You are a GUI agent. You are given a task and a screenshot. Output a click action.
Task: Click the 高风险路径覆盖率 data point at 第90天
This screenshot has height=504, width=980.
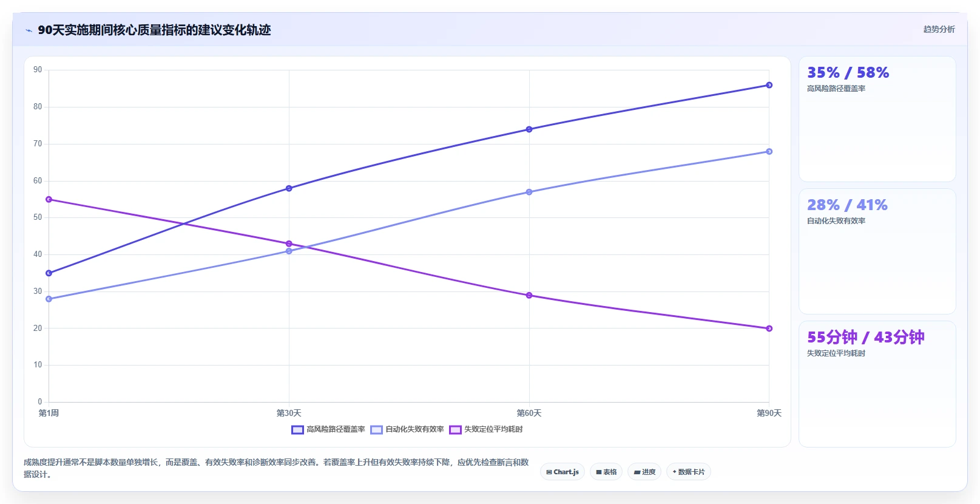click(x=769, y=85)
